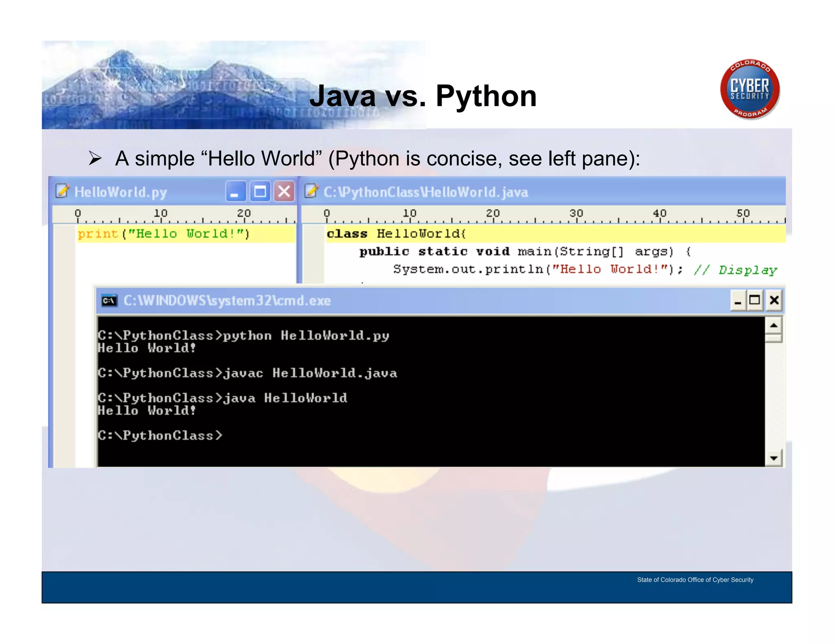Open the cmd.exe window system icon
Screen dimensions: 834x644
point(109,300)
